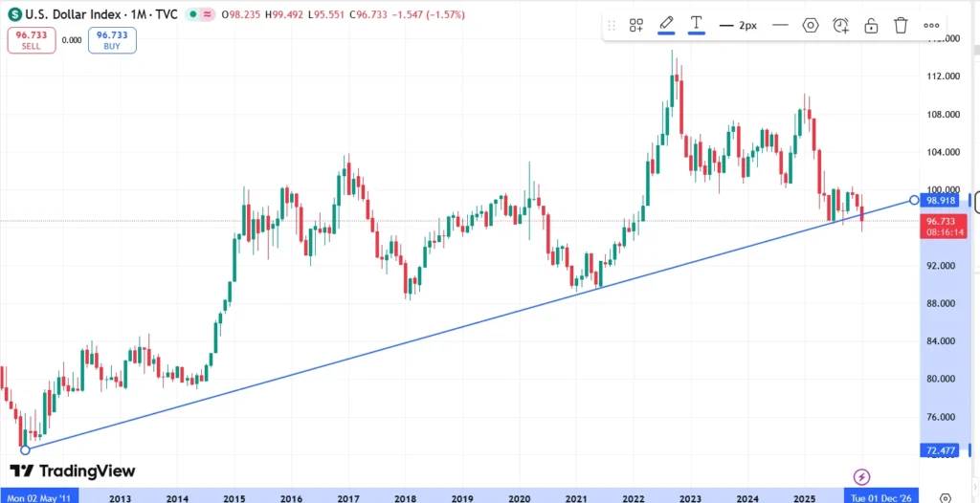
Task: Open chart settings gear at bottom right
Action: (x=945, y=497)
